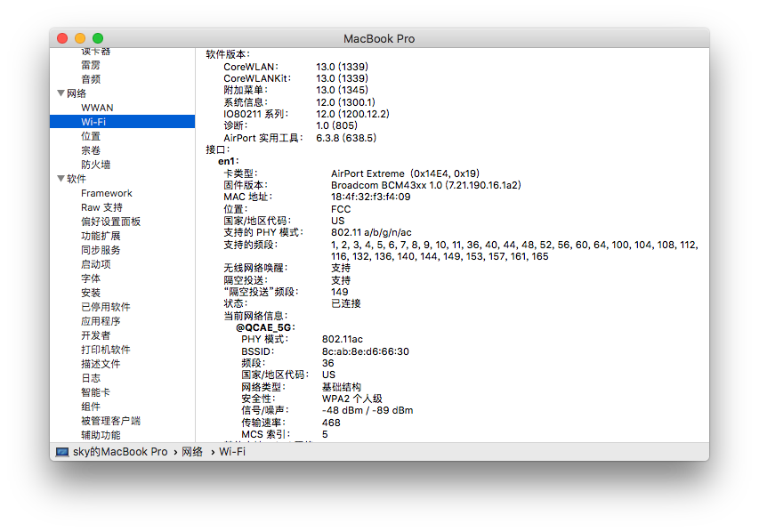Select 防火墙 in the sidebar

pyautogui.click(x=95, y=165)
